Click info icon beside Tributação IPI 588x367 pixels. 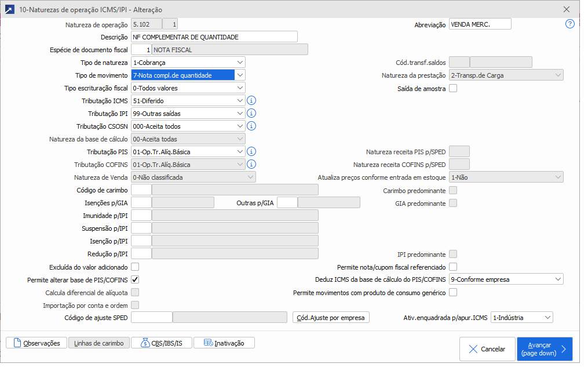251,114
